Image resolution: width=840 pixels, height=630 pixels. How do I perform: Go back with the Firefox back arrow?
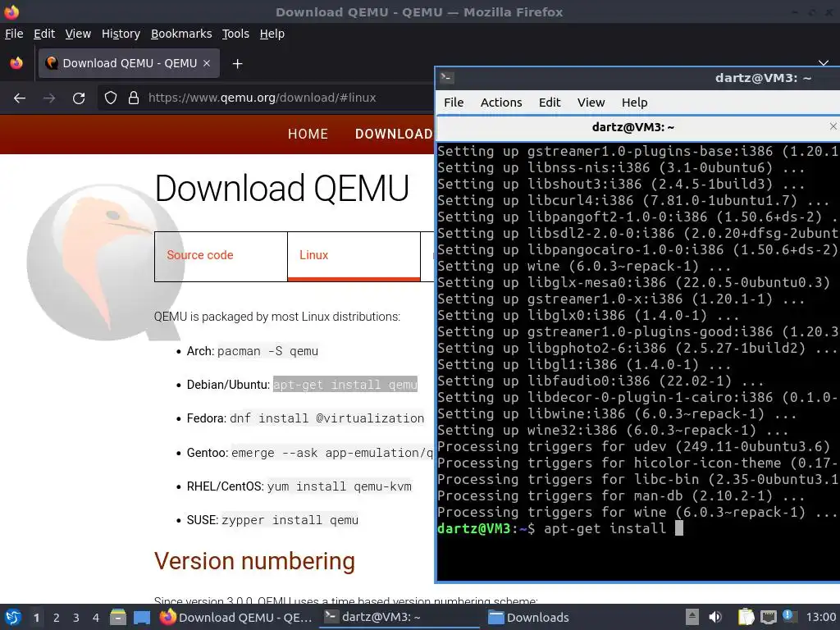pos(20,98)
